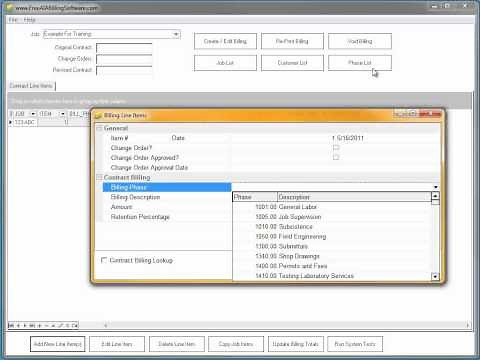Collapse the Contract Billing section
Screen dimensions: 480x360
(99, 177)
